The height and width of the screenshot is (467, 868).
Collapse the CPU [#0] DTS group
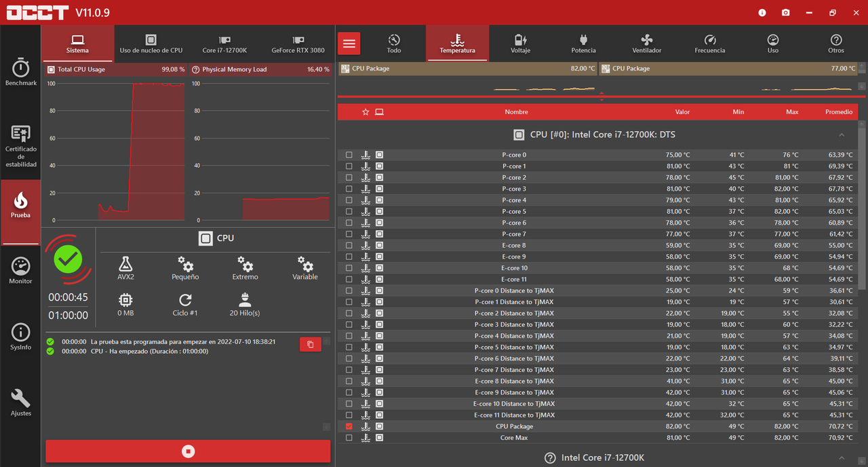click(x=842, y=135)
